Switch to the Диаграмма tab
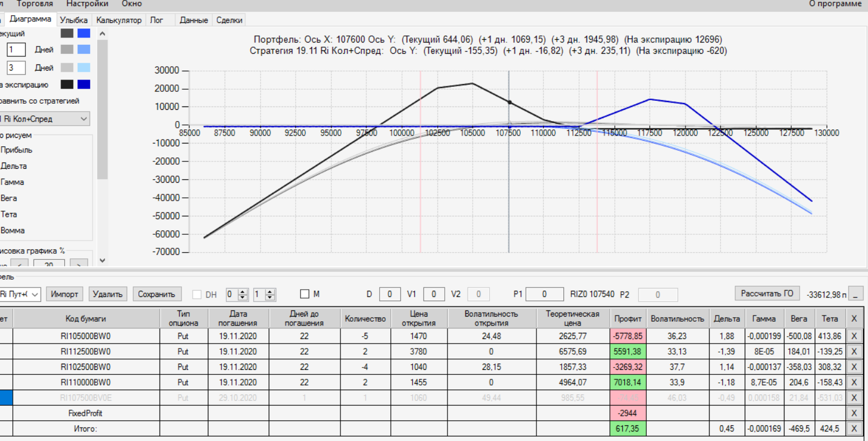This screenshot has height=441, width=868. [30, 19]
